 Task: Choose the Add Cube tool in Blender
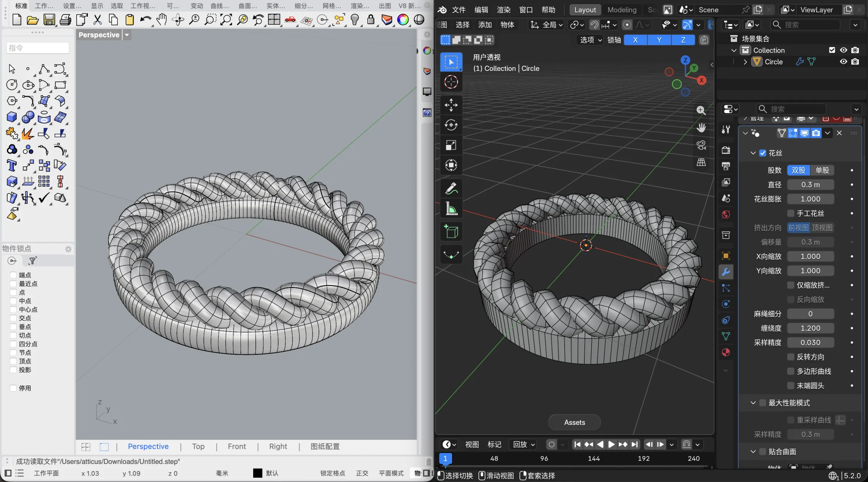point(451,232)
